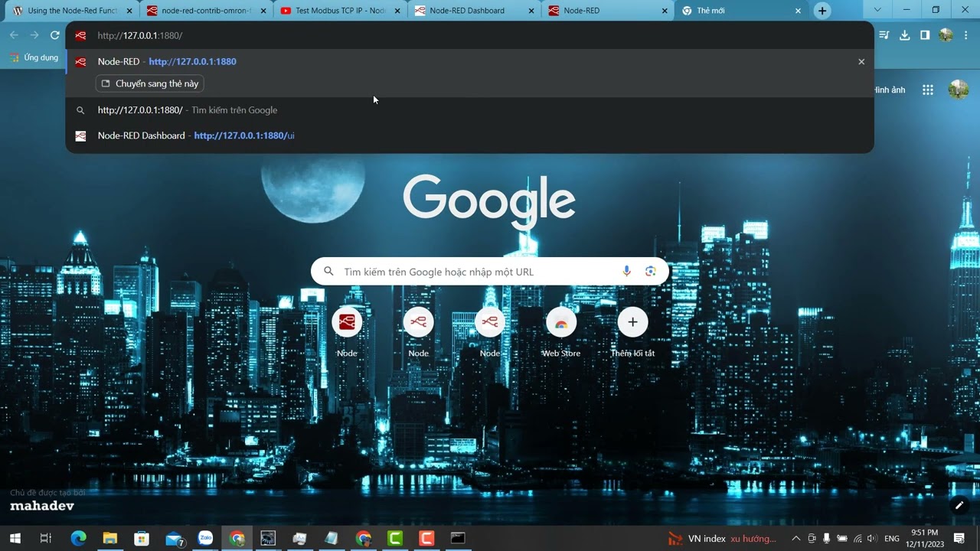Choose the Tìm kiếm trên Google suggestion

pos(469,110)
